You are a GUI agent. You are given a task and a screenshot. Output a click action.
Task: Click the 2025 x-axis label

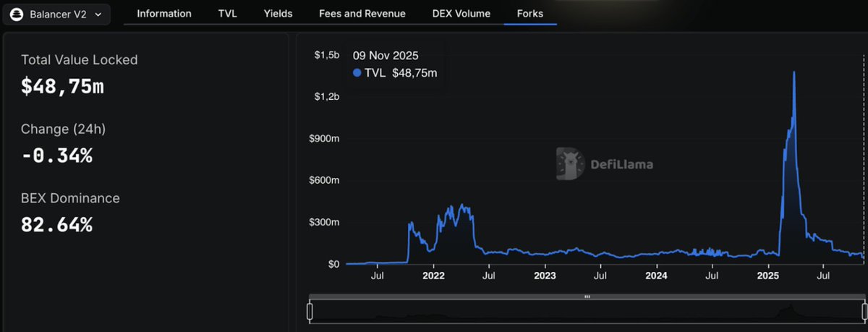pyautogui.click(x=767, y=276)
